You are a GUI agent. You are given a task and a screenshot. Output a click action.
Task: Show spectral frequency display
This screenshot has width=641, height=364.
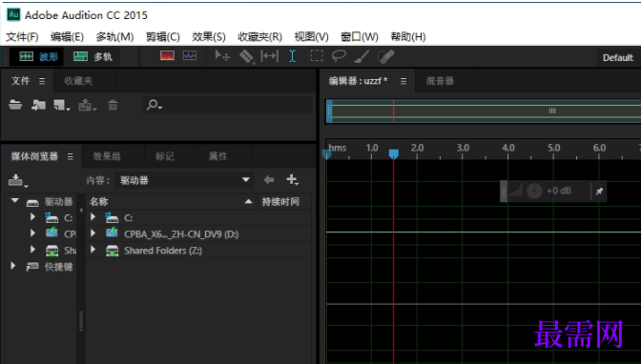pyautogui.click(x=167, y=55)
